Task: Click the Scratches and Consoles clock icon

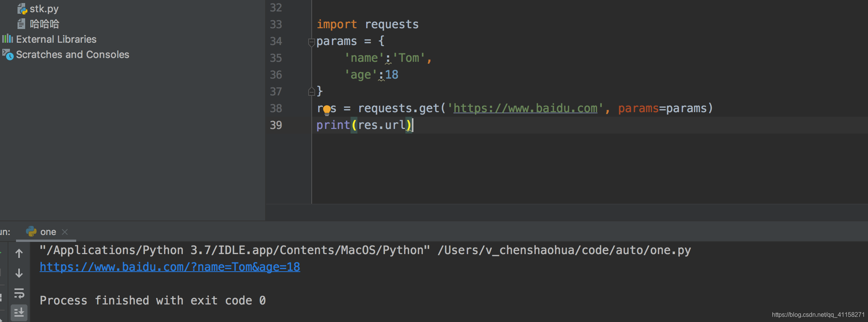Action: (8, 55)
